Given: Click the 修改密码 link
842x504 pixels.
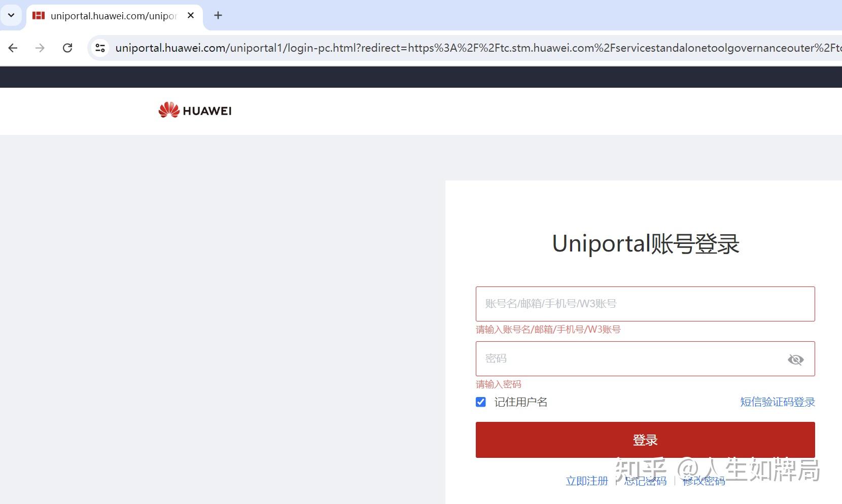Looking at the screenshot, I should click(x=704, y=481).
